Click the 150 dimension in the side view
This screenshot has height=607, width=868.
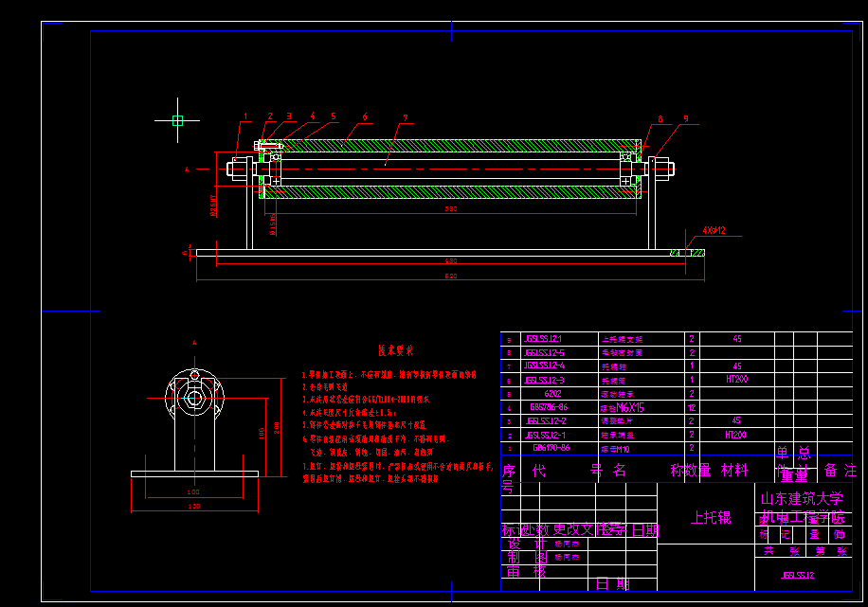click(x=193, y=507)
